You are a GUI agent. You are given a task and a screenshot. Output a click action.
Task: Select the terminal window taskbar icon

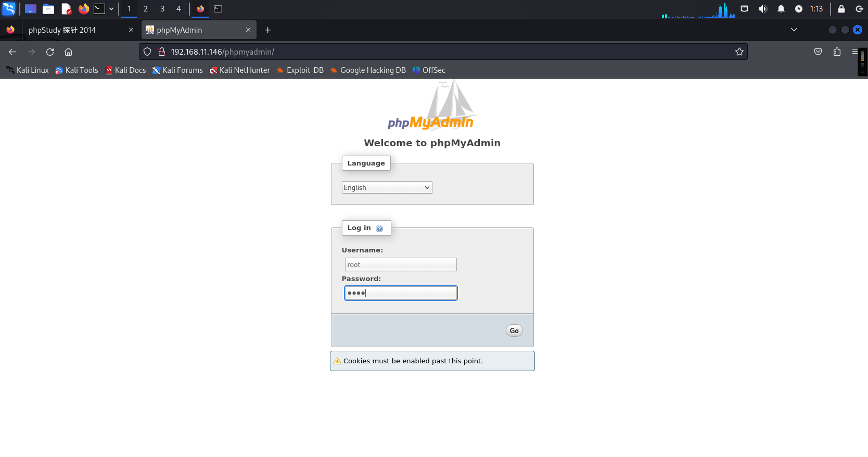click(218, 9)
